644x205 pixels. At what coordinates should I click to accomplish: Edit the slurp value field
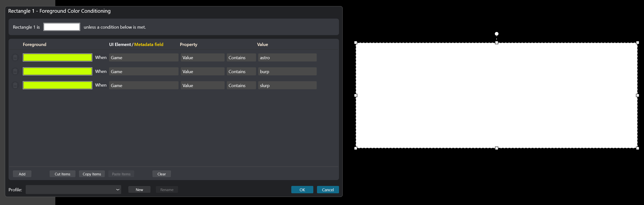click(288, 85)
